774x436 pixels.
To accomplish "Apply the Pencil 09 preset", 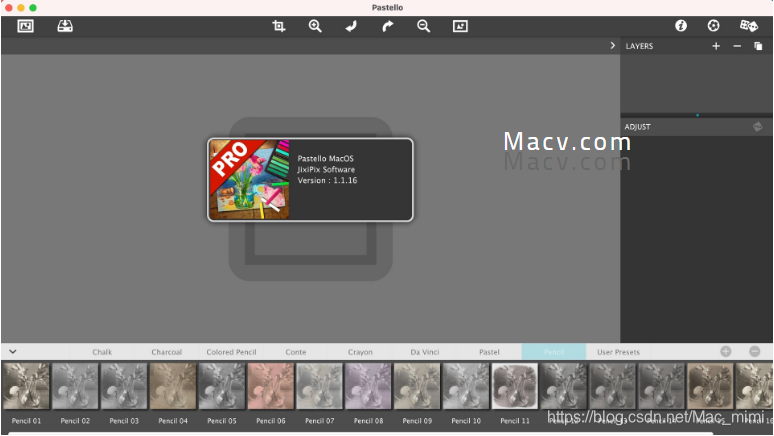I will [417, 386].
